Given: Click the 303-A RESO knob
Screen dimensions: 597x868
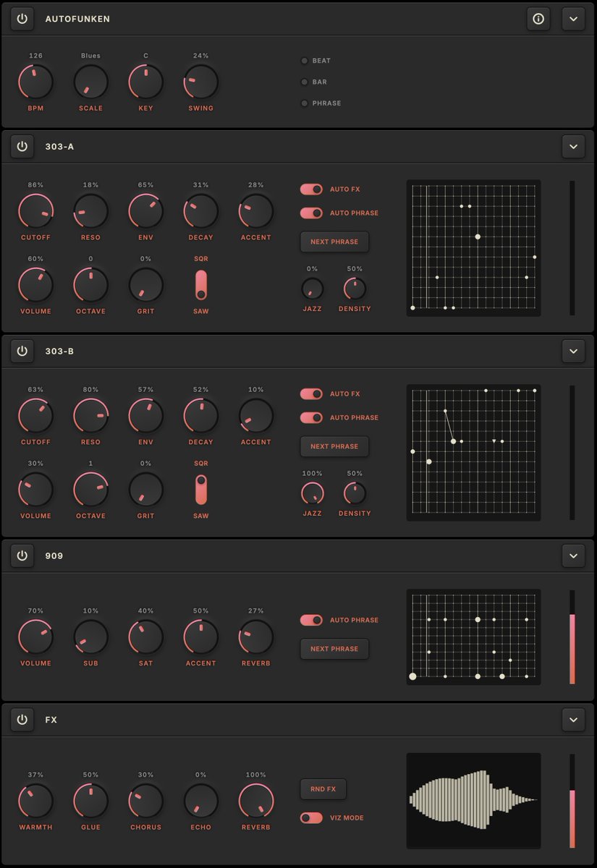Looking at the screenshot, I should tap(90, 211).
